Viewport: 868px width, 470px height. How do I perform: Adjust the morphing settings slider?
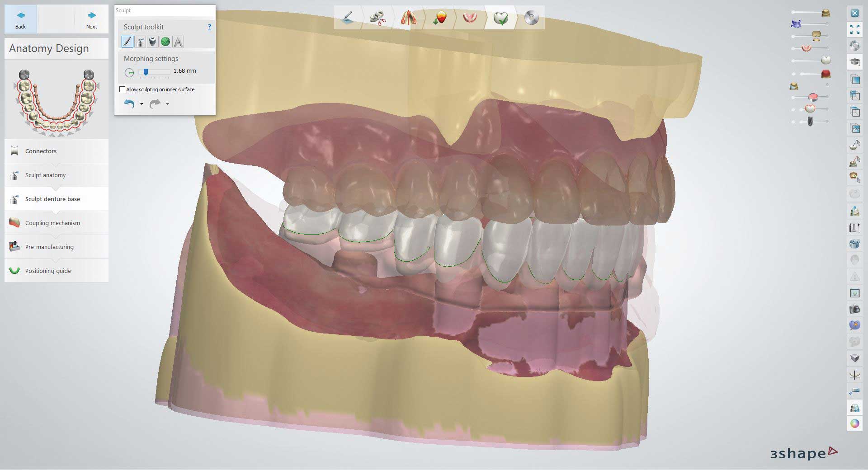(x=146, y=72)
